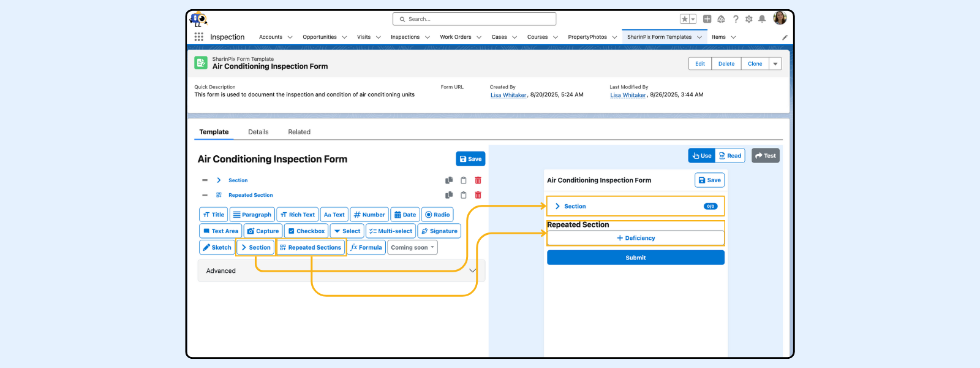Click the help question mark icon

736,19
